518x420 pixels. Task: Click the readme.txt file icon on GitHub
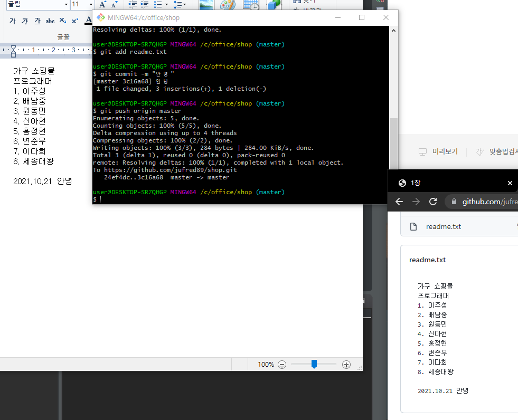coord(413,226)
